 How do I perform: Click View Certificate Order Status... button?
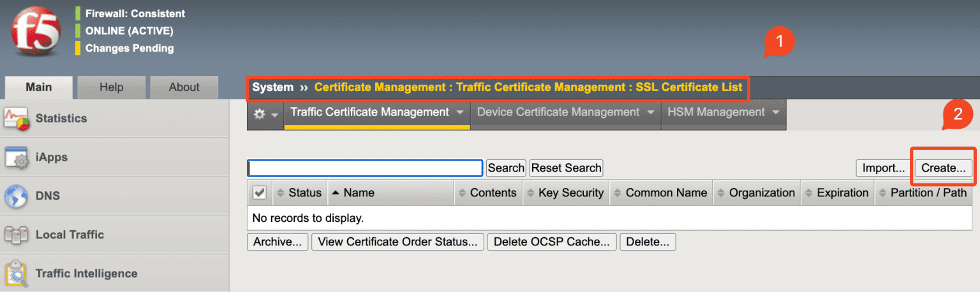coord(397,242)
